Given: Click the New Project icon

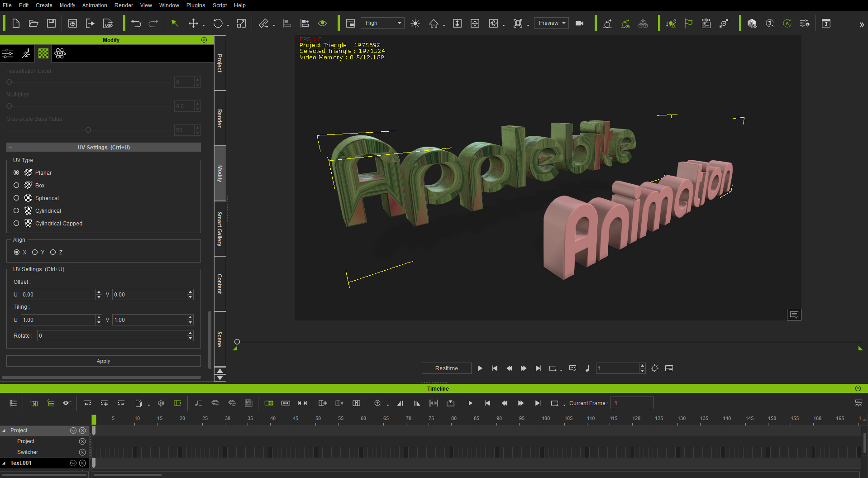Looking at the screenshot, I should tap(16, 23).
